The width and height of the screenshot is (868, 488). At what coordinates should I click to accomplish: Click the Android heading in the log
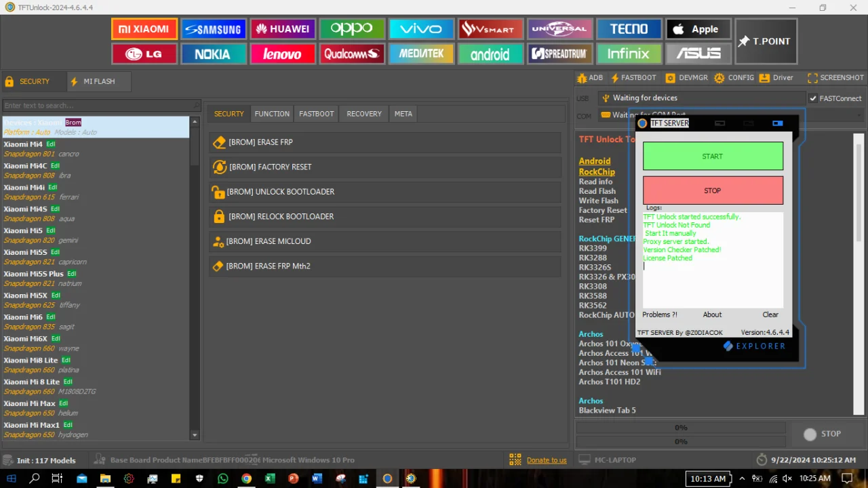(595, 161)
